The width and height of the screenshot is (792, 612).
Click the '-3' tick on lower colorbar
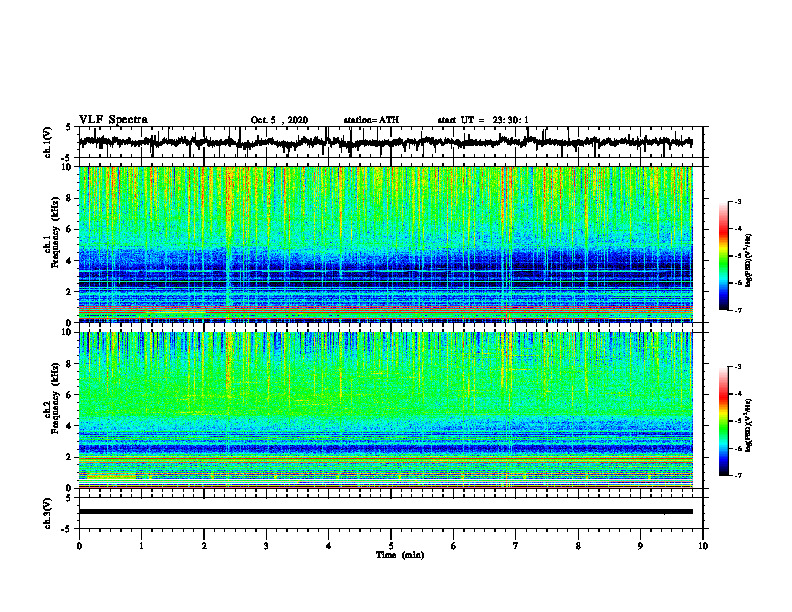[x=737, y=367]
